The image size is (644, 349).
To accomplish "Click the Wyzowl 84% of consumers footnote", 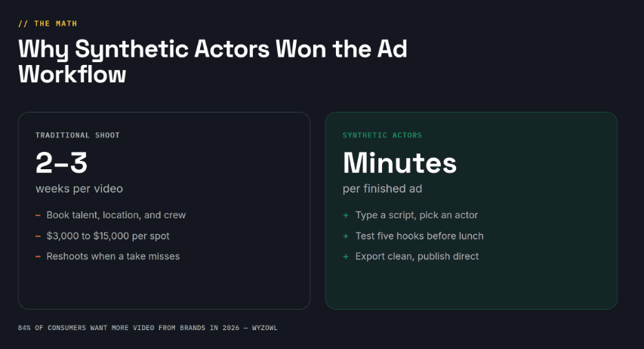I will pos(148,328).
